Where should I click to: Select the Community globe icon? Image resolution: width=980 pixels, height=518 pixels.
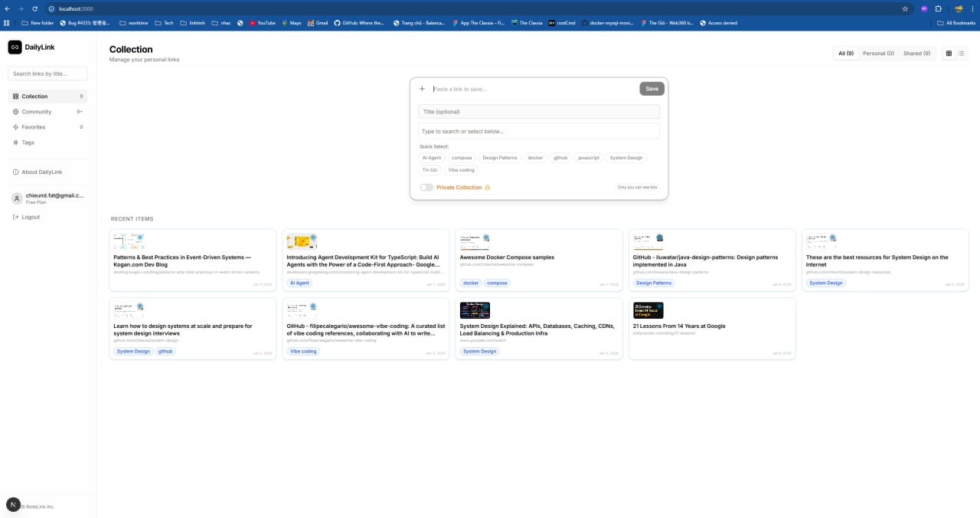16,111
